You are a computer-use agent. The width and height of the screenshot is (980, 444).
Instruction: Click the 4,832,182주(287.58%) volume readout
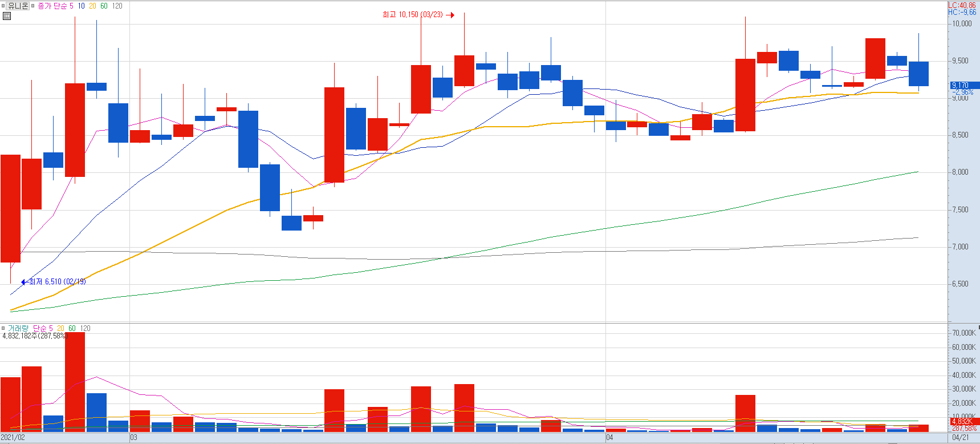35,336
